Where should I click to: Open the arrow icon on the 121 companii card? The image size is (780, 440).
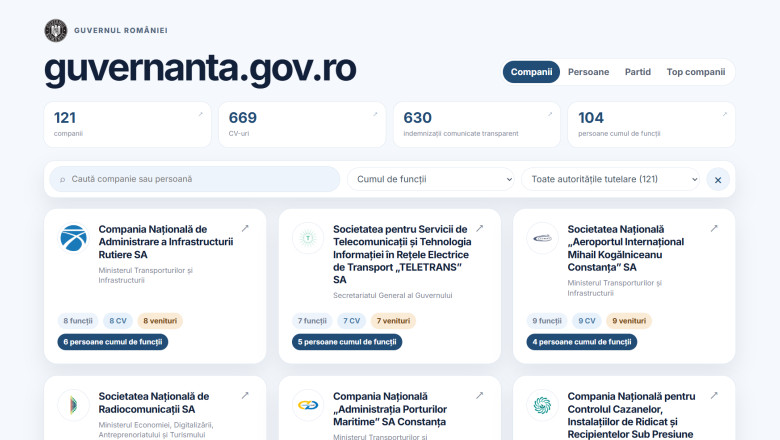click(200, 114)
